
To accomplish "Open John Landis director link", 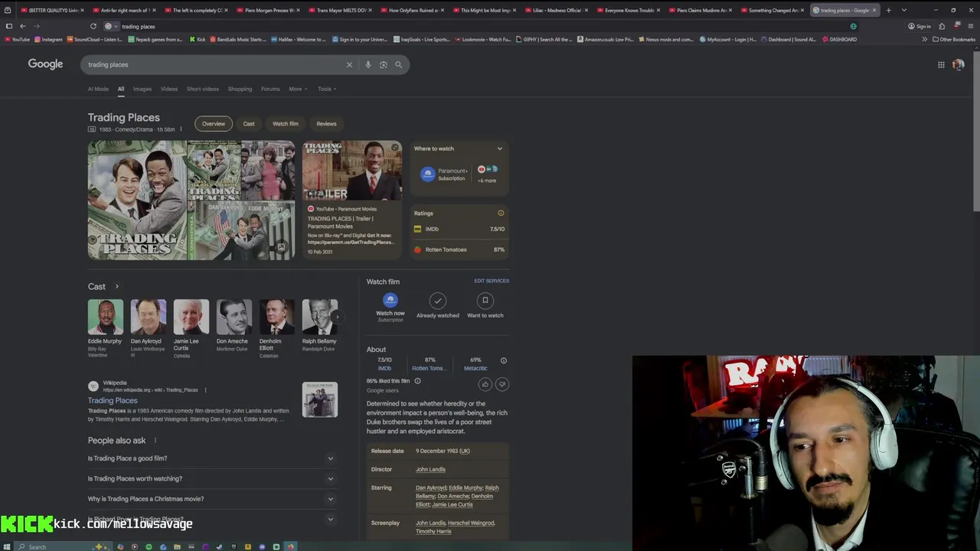I will pos(430,469).
